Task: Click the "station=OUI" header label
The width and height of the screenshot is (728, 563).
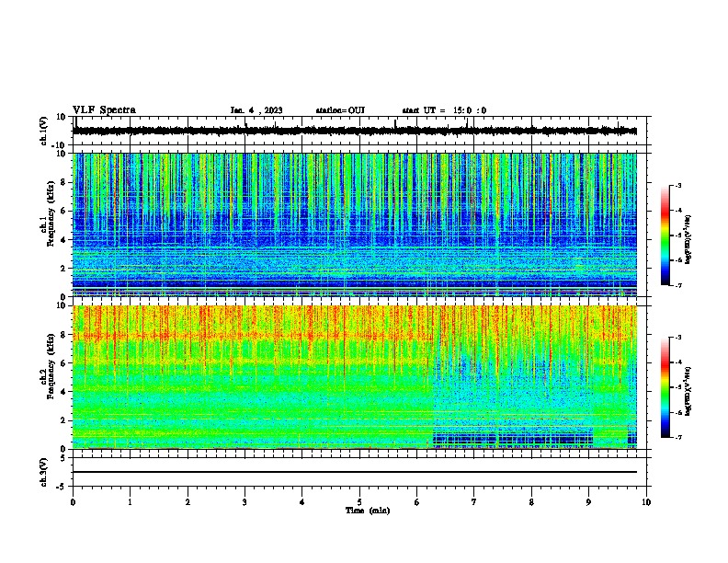Action: [340, 110]
